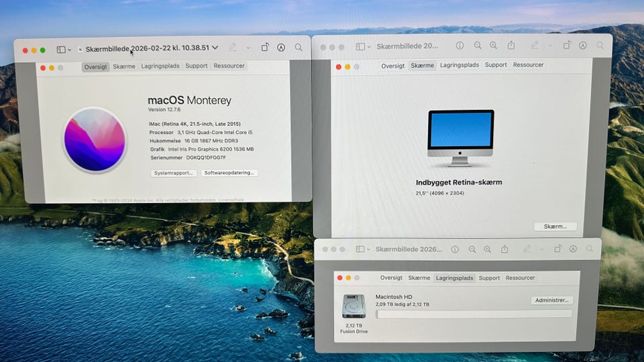Click the 'Serienummer DGKQQ1DFGG7F' line
This screenshot has width=644, height=362.
click(x=188, y=158)
